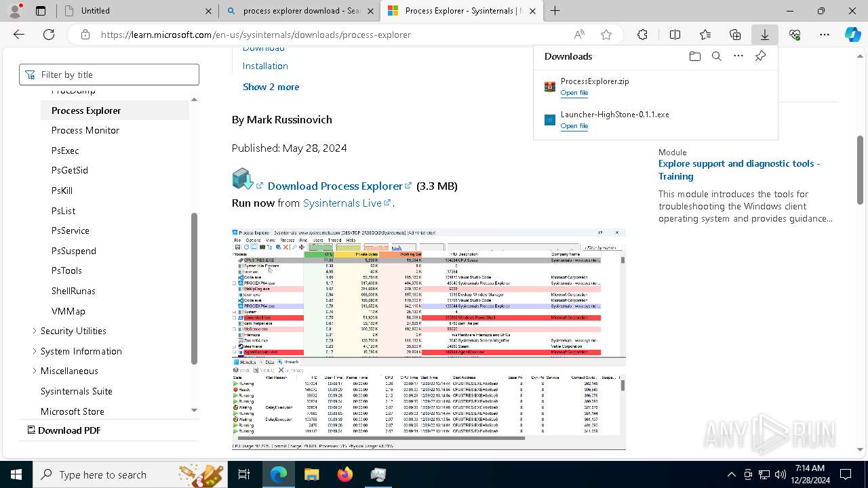Expand the Miscellaneous tree node
The width and height of the screenshot is (868, 488).
pos(35,371)
